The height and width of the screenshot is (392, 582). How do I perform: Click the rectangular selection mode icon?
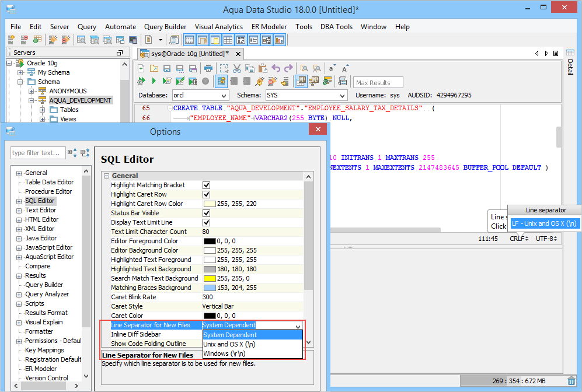pyautogui.click(x=224, y=68)
